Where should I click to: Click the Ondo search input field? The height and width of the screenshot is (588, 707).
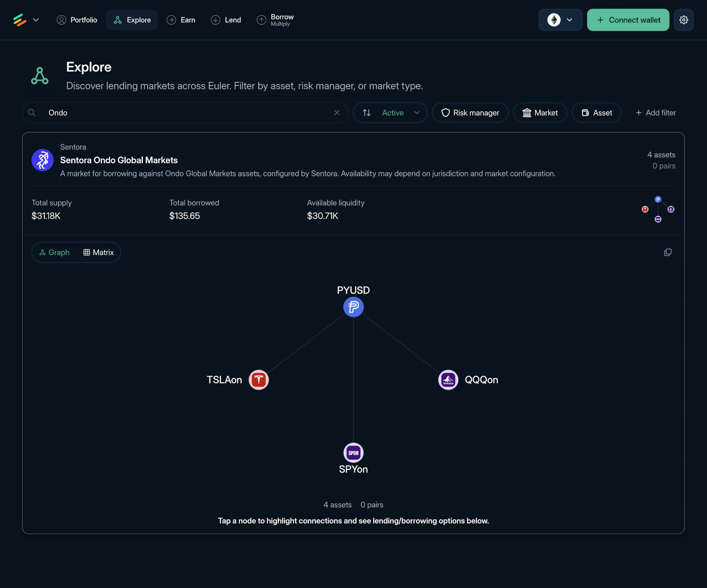click(185, 113)
